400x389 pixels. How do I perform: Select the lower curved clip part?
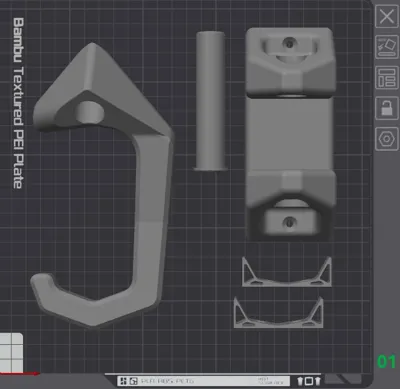279,313
